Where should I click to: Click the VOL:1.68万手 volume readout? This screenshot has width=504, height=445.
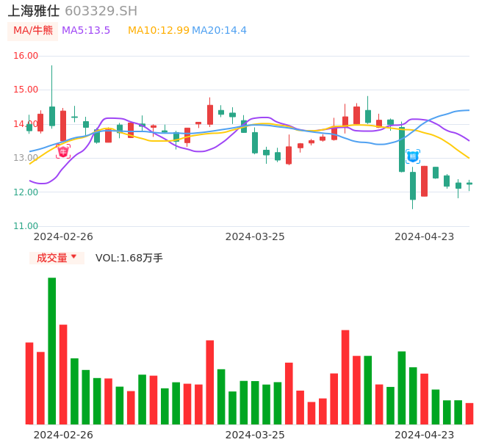point(129,258)
